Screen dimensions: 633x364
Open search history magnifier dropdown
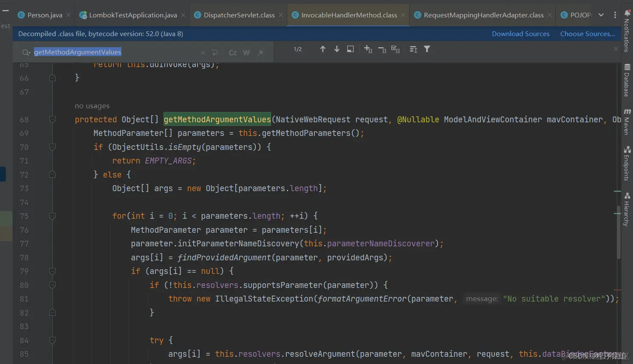click(26, 52)
